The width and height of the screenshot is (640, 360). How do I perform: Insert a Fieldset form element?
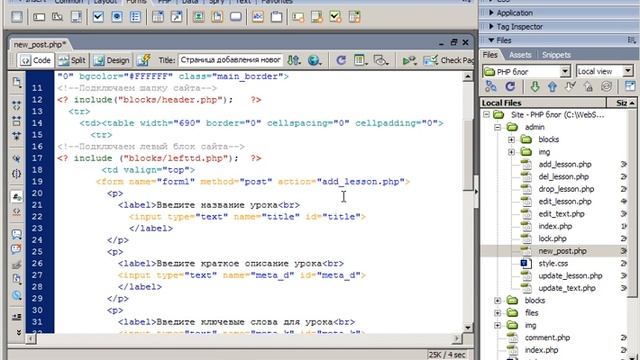click(276, 17)
